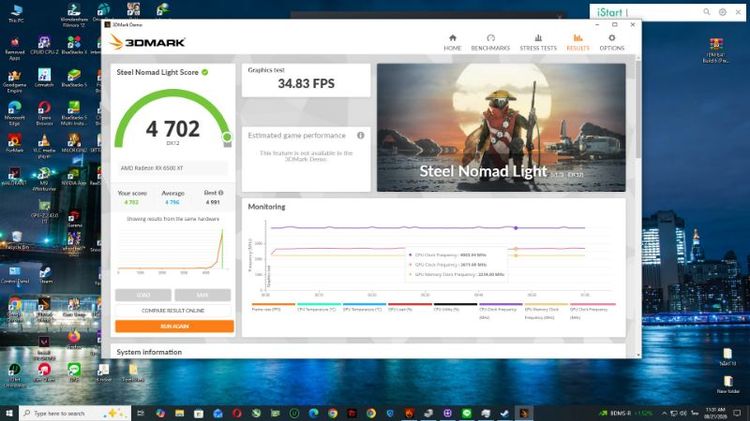Click the green validated score checkmark
750x421 pixels.
(205, 72)
